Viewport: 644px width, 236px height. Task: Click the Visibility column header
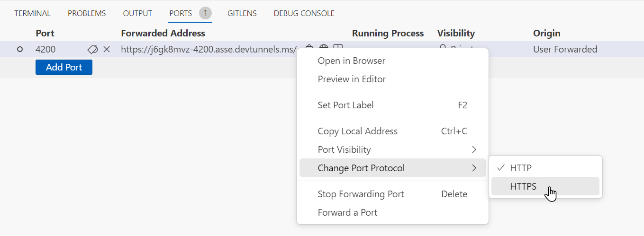tap(456, 33)
